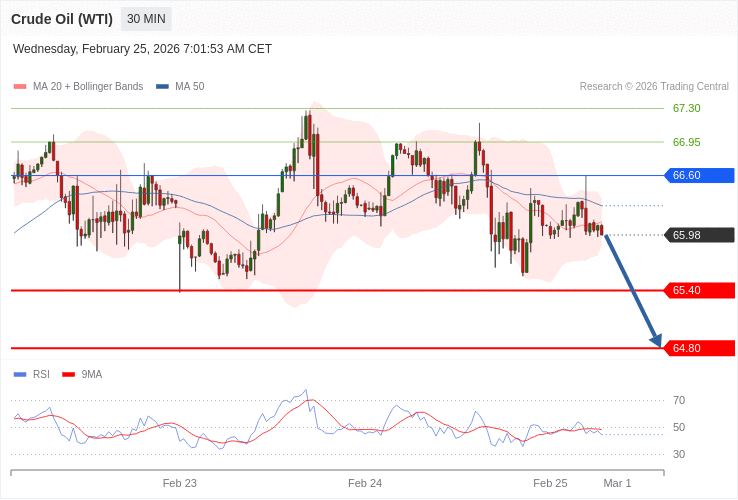The width and height of the screenshot is (738, 500).
Task: Click the red 64.80 target price tag
Action: [x=699, y=348]
